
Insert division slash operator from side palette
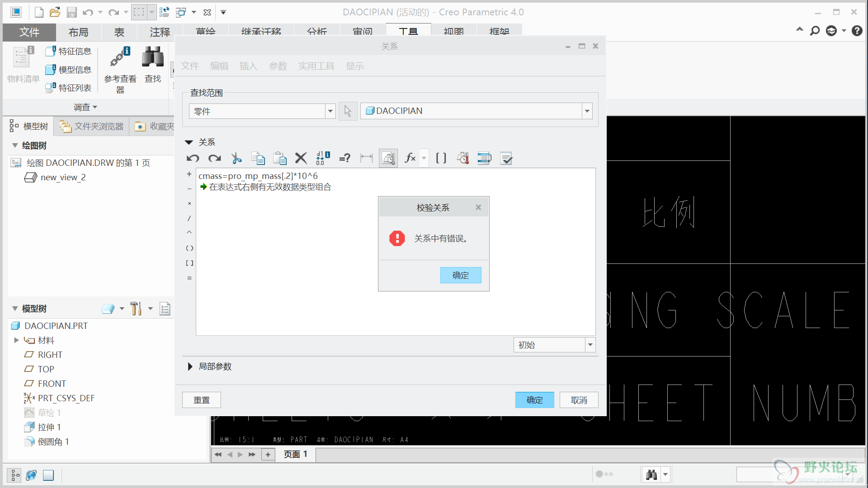point(189,218)
